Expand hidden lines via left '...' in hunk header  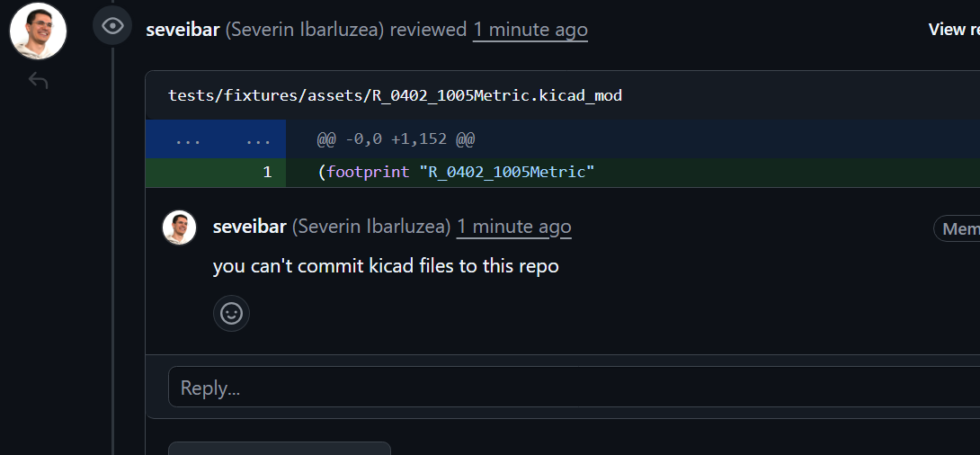188,140
